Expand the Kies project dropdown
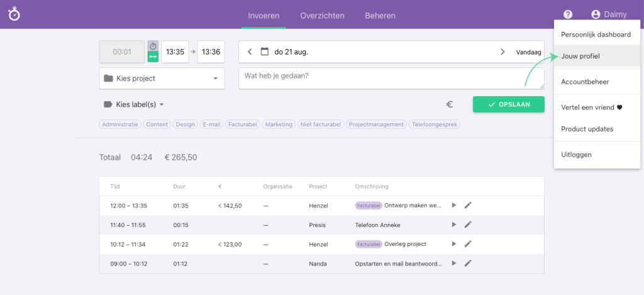Viewport: 644px width, 295px height. (162, 79)
